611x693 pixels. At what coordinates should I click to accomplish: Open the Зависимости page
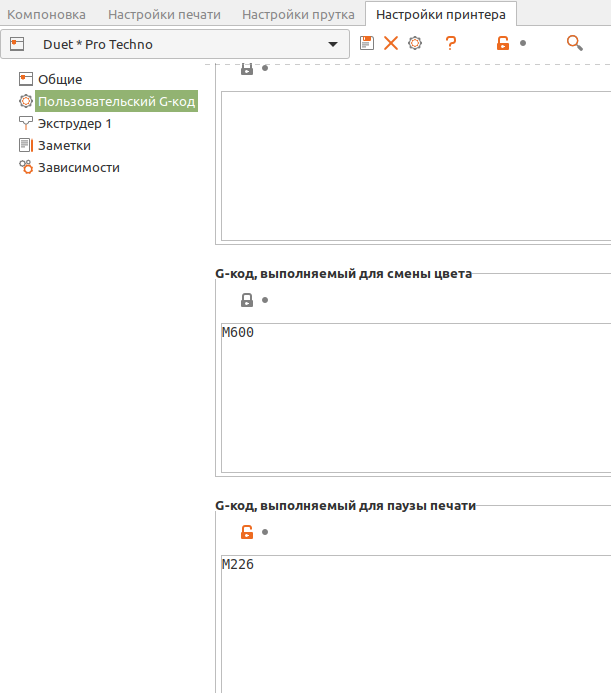click(x=78, y=167)
